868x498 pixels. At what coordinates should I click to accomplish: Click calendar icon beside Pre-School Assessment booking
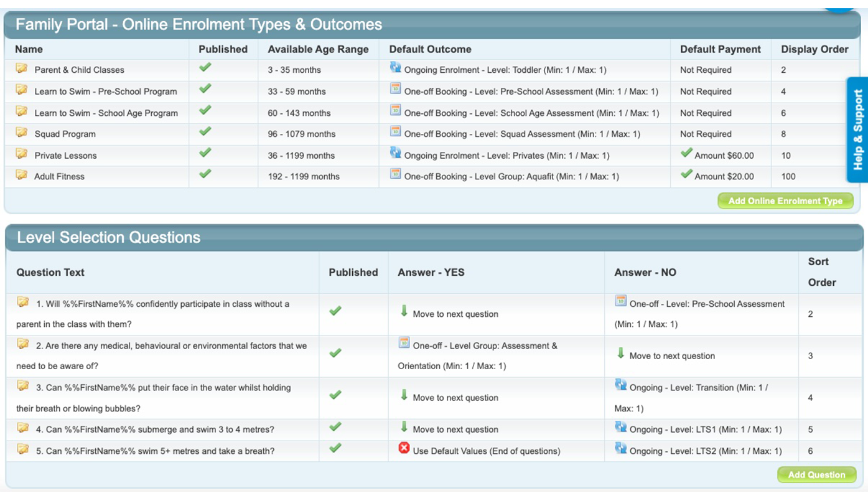click(395, 90)
